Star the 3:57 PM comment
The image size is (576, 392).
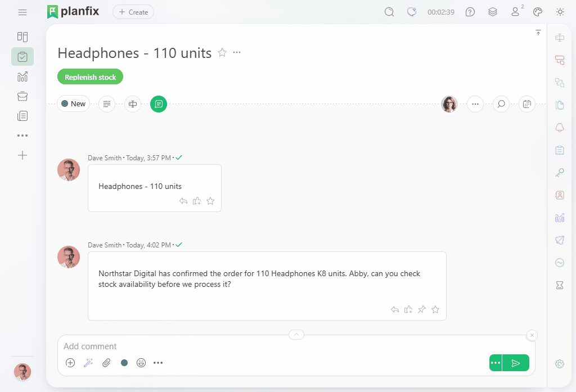pyautogui.click(x=210, y=201)
